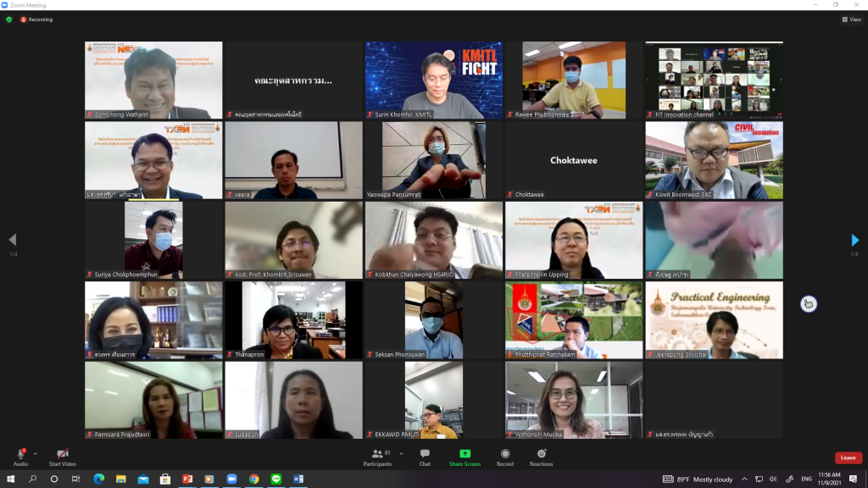The height and width of the screenshot is (488, 868).
Task: Open the LINE app in the taskbar
Action: point(275,480)
